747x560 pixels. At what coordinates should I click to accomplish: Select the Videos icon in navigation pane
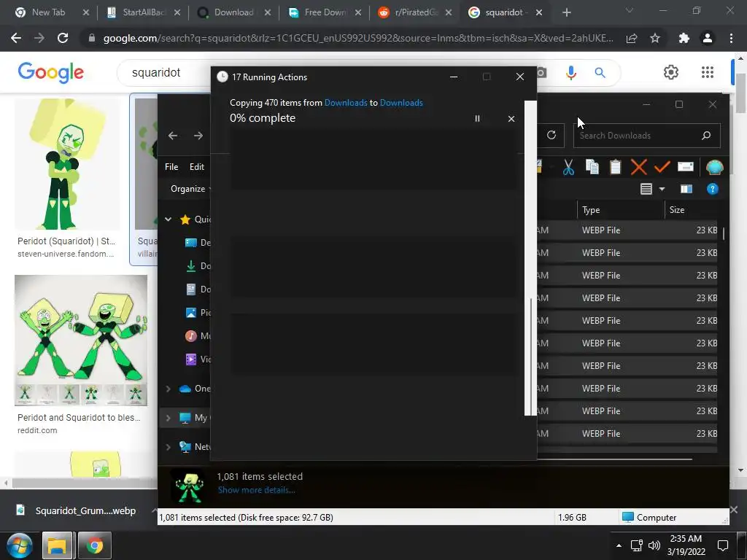[x=190, y=359]
